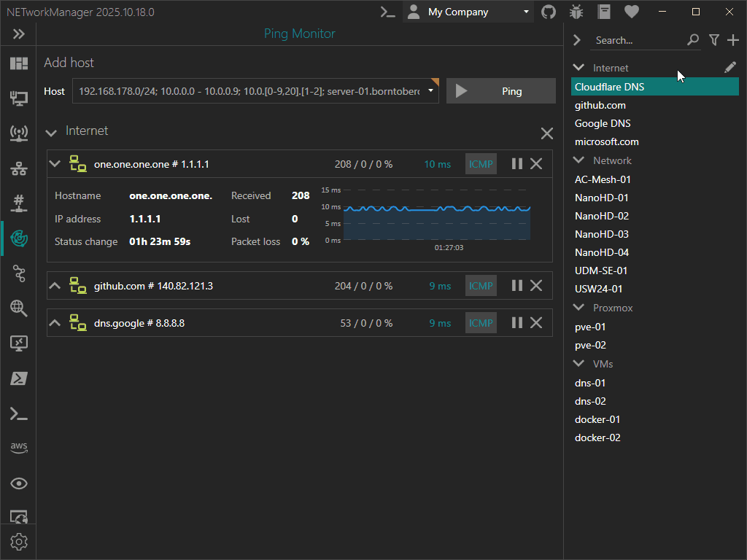
Task: Expand the github.com host details
Action: tap(54, 286)
